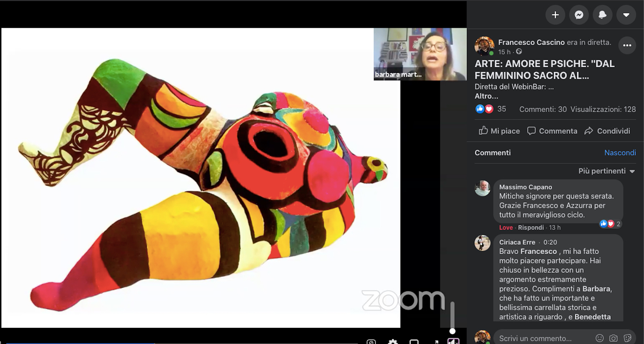Click the barbara mart... webcam thumbnail

pyautogui.click(x=420, y=54)
